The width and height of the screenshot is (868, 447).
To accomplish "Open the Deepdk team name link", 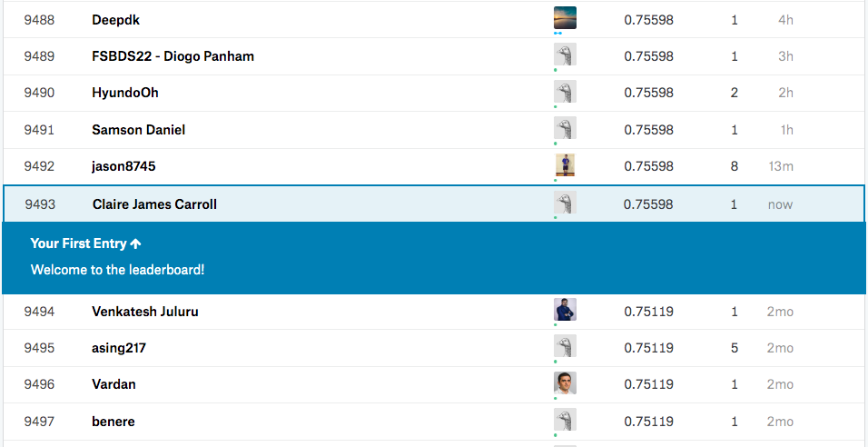I will [115, 21].
